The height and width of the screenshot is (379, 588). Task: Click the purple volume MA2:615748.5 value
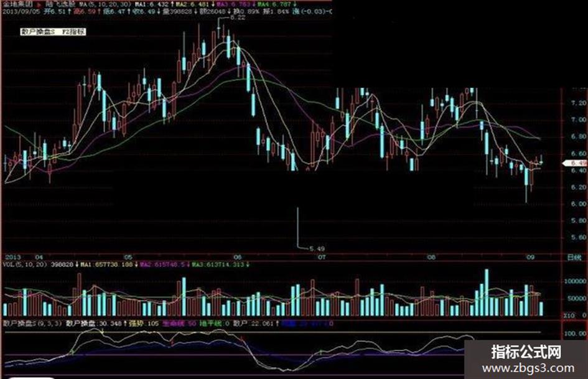(x=162, y=264)
